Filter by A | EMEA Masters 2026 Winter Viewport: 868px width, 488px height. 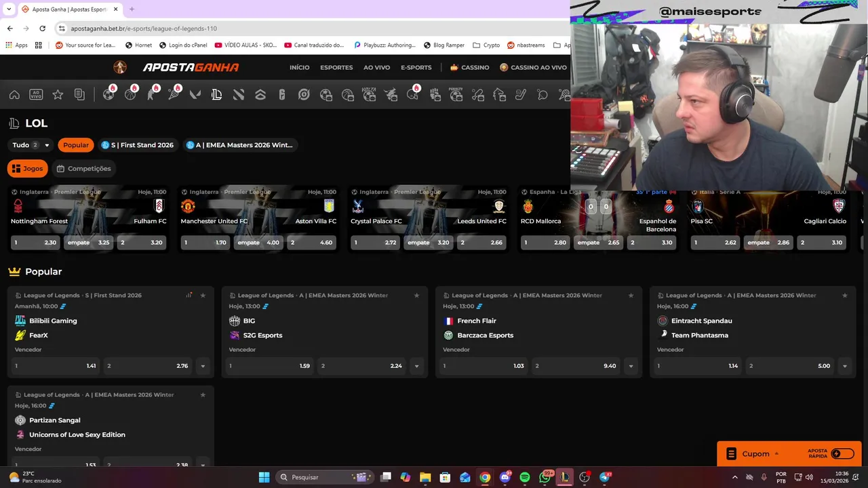coord(239,145)
